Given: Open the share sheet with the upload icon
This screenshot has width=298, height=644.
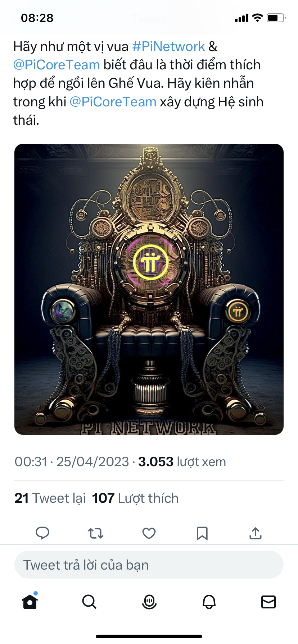Looking at the screenshot, I should pos(256,533).
